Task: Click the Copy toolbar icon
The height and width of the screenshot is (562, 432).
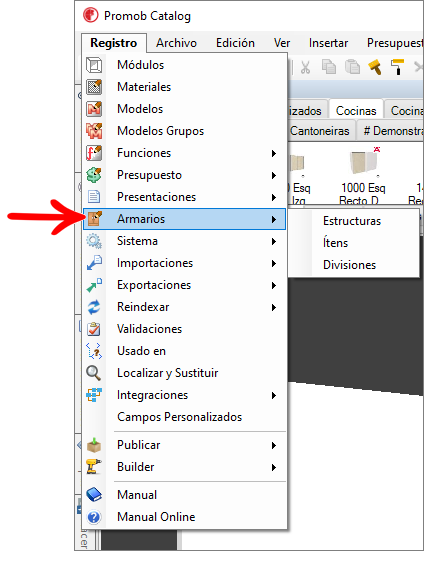Action: coord(329,67)
